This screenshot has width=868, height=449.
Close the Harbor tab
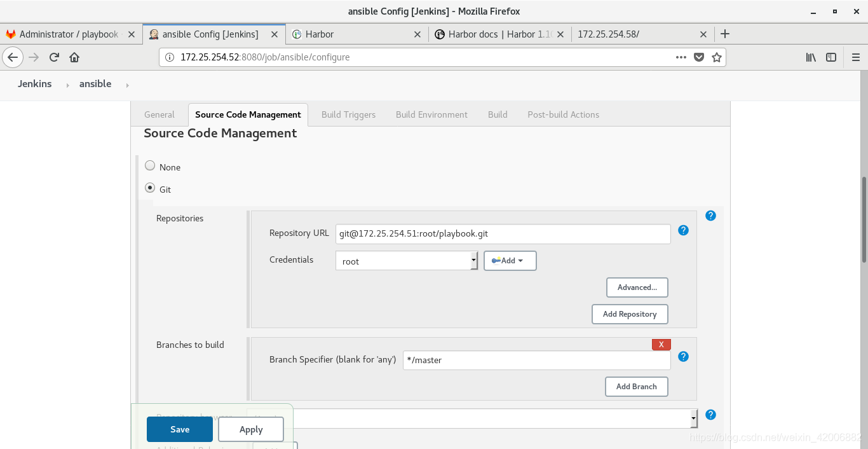(x=417, y=34)
